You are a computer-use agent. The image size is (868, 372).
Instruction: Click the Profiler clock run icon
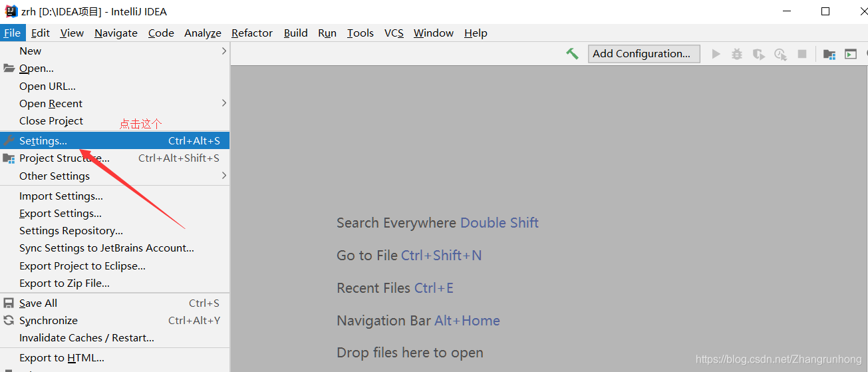(780, 54)
